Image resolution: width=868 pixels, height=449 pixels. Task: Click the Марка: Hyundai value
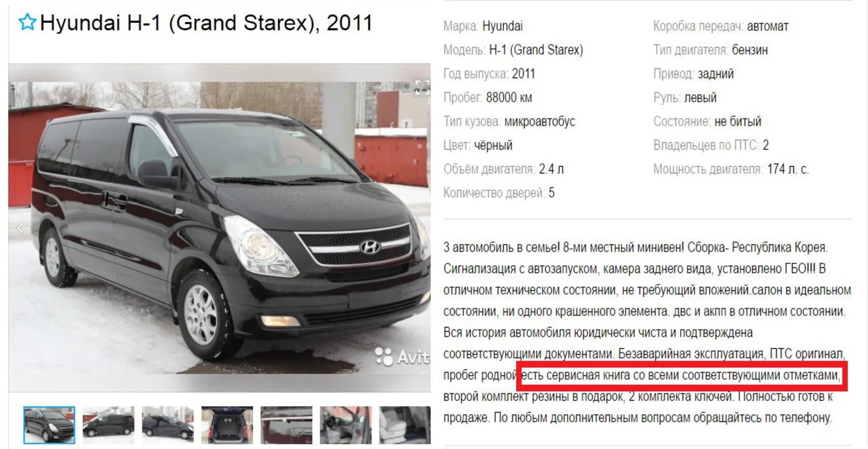tap(502, 26)
